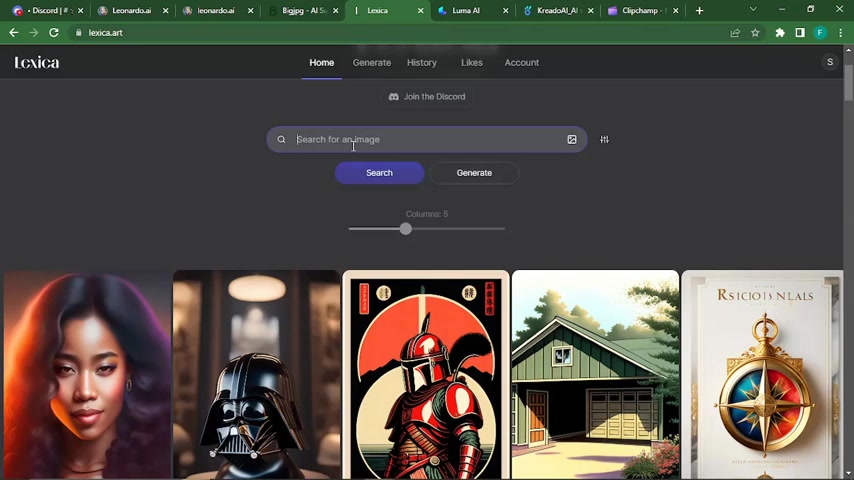Adjust the Columns slider handle
Screen dimensions: 854x480
(405, 229)
